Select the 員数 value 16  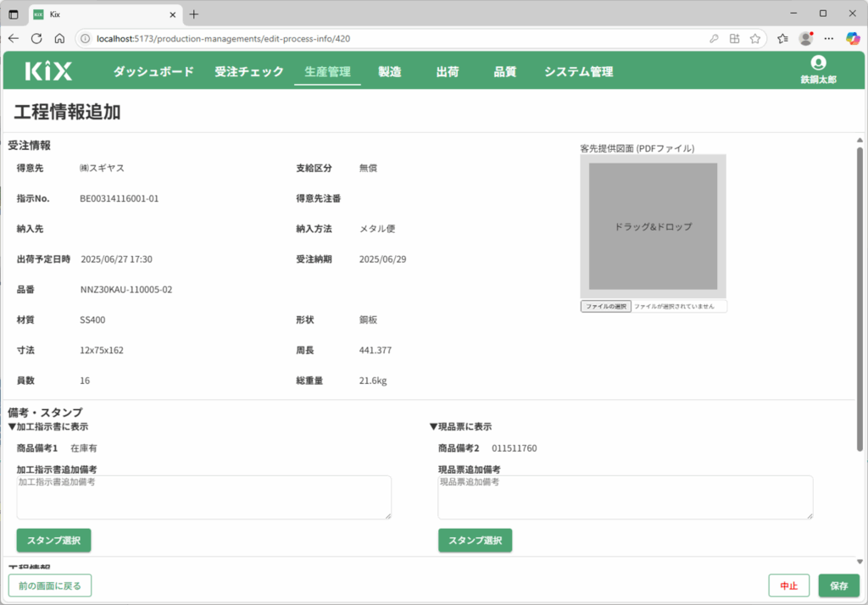(x=85, y=380)
